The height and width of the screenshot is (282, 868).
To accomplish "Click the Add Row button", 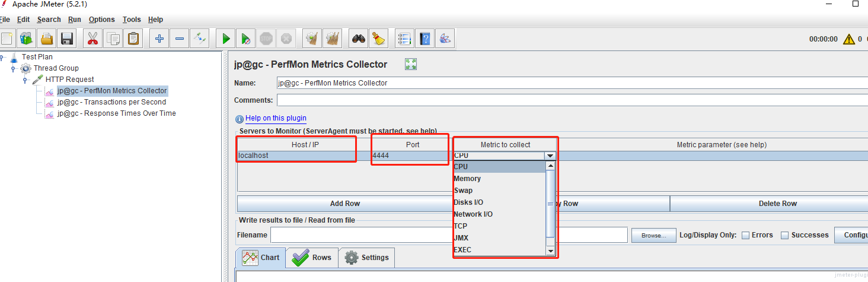I will click(345, 204).
